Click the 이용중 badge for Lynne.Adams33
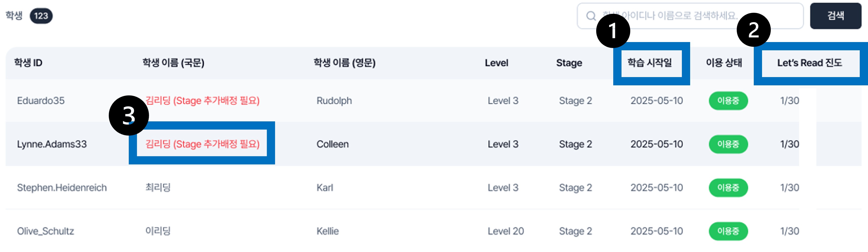Viewport: 868px width, 252px height. 728,144
